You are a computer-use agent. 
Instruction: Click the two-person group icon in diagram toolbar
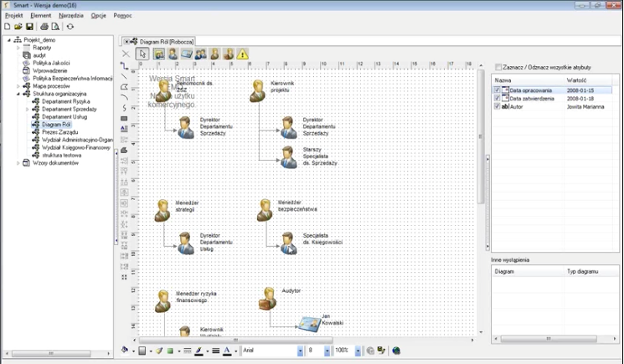pos(200,54)
